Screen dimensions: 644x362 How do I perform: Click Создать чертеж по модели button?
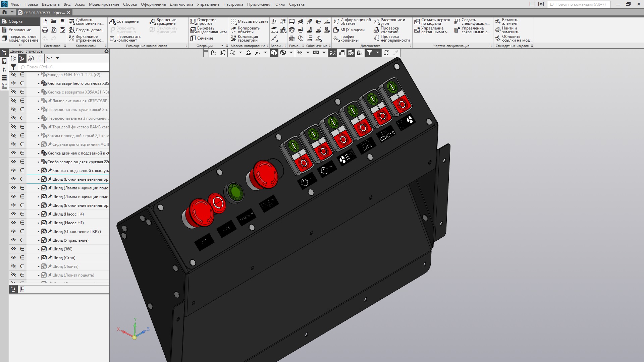(432, 21)
